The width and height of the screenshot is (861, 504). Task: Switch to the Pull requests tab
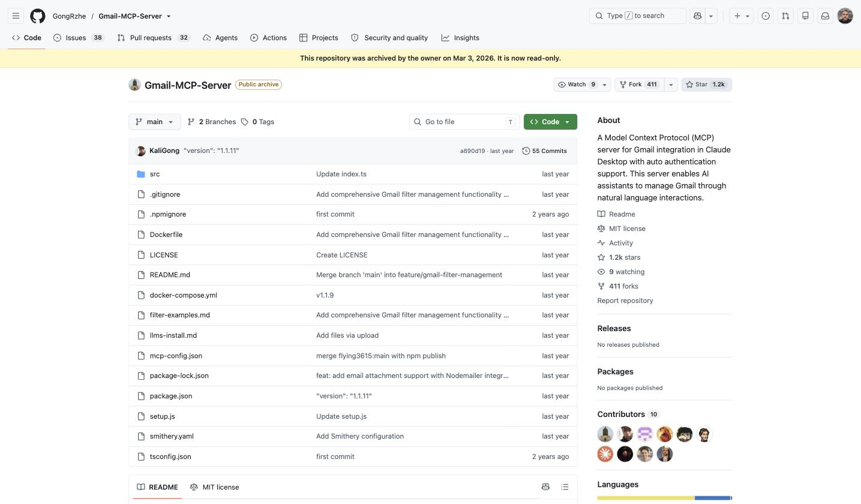[x=154, y=38]
